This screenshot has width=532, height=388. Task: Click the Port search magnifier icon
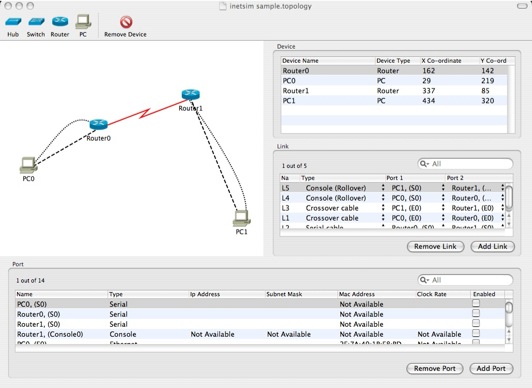click(424, 280)
